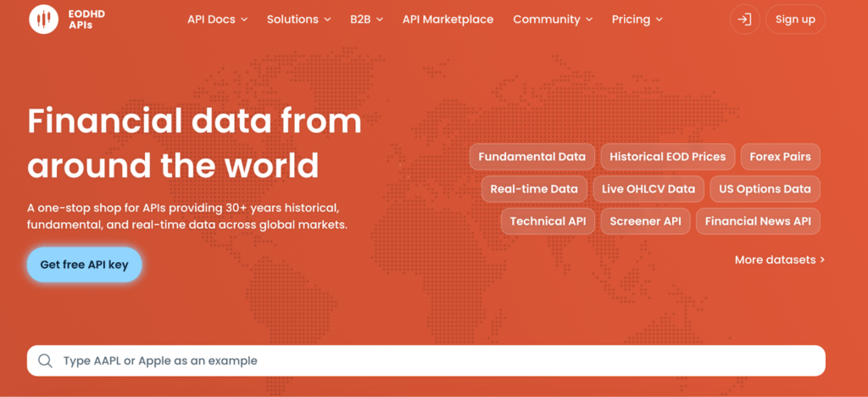Expand the API Docs chevron arrow

(244, 20)
